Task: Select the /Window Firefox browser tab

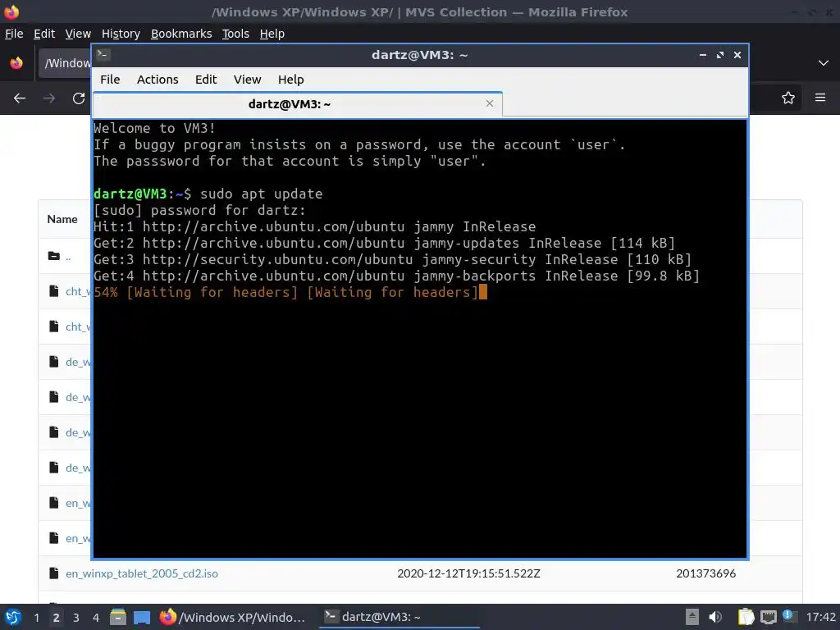Action: pyautogui.click(x=64, y=63)
